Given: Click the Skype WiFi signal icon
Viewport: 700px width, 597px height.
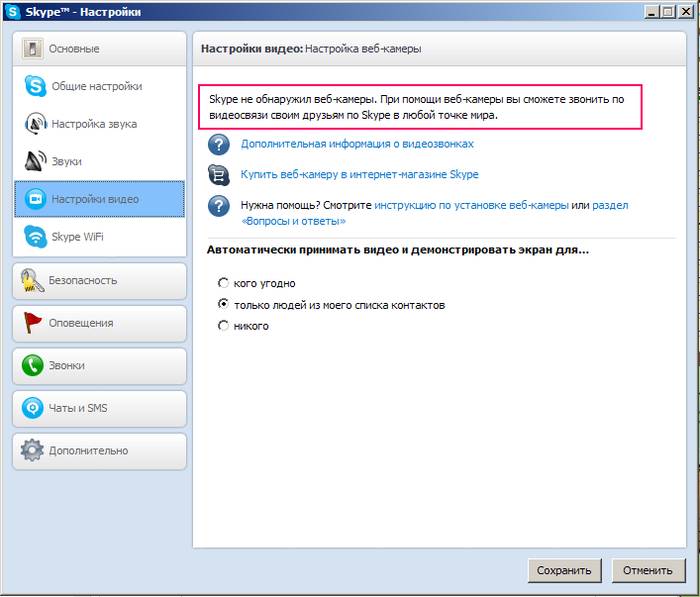Looking at the screenshot, I should [x=36, y=237].
